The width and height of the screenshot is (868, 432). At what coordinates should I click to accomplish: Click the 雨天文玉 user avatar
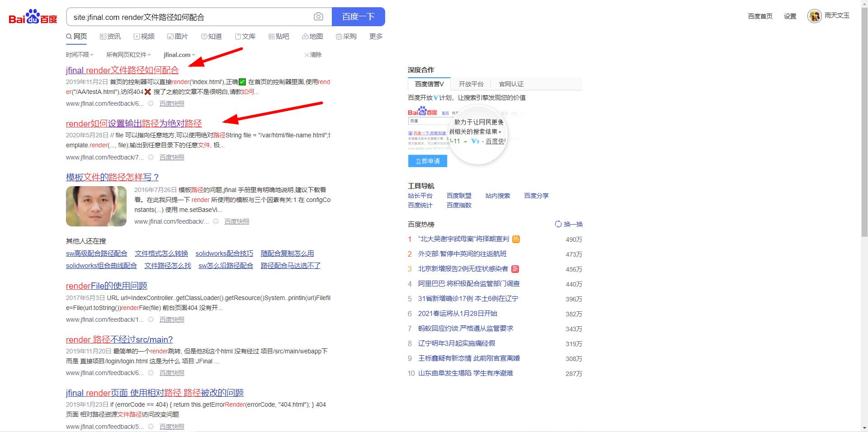tap(814, 16)
